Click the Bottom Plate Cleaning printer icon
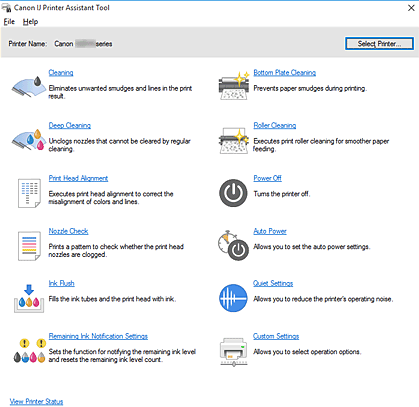Screen dimensions: 419x407 pos(234,85)
